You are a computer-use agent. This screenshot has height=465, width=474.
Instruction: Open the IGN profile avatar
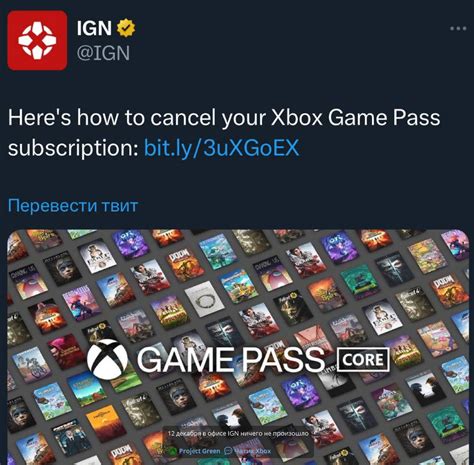[37, 40]
